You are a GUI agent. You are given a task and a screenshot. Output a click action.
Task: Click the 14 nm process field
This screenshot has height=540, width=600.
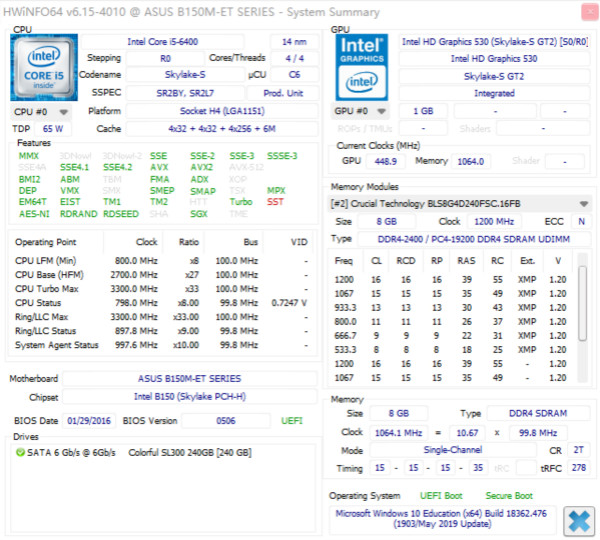point(294,42)
